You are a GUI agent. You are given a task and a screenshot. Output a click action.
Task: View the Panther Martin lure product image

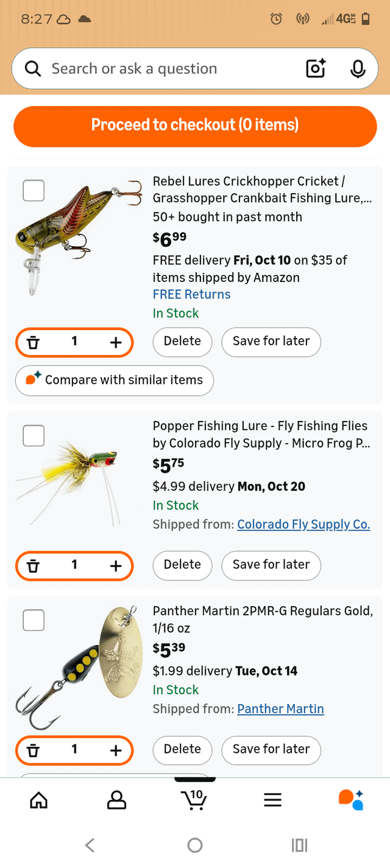[x=79, y=667]
